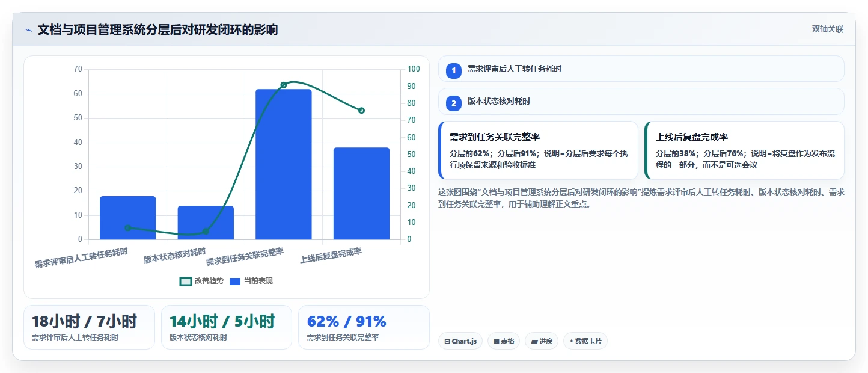The width and height of the screenshot is (868, 373).
Task: Click the trend line point at 76
Action: [x=361, y=111]
